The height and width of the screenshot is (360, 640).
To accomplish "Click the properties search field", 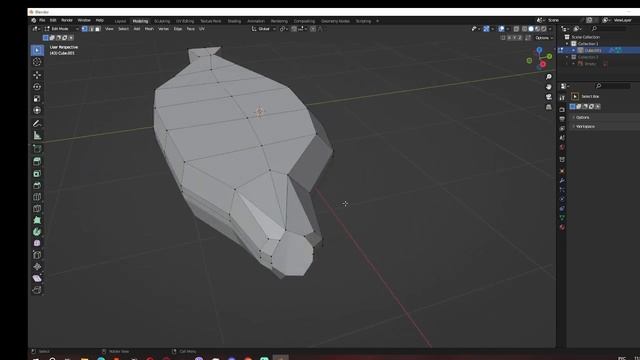I will [x=612, y=86].
